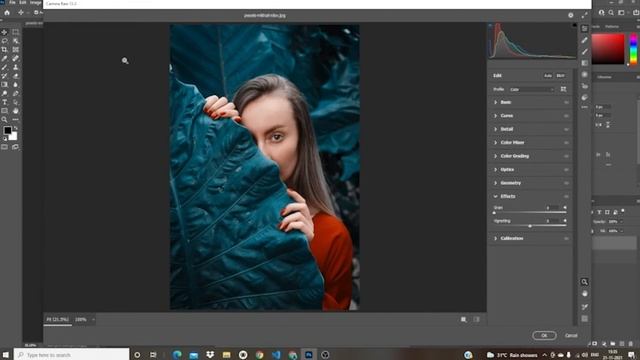Image resolution: width=640 pixels, height=360 pixels.
Task: Confirm with the OK button
Action: (x=544, y=336)
